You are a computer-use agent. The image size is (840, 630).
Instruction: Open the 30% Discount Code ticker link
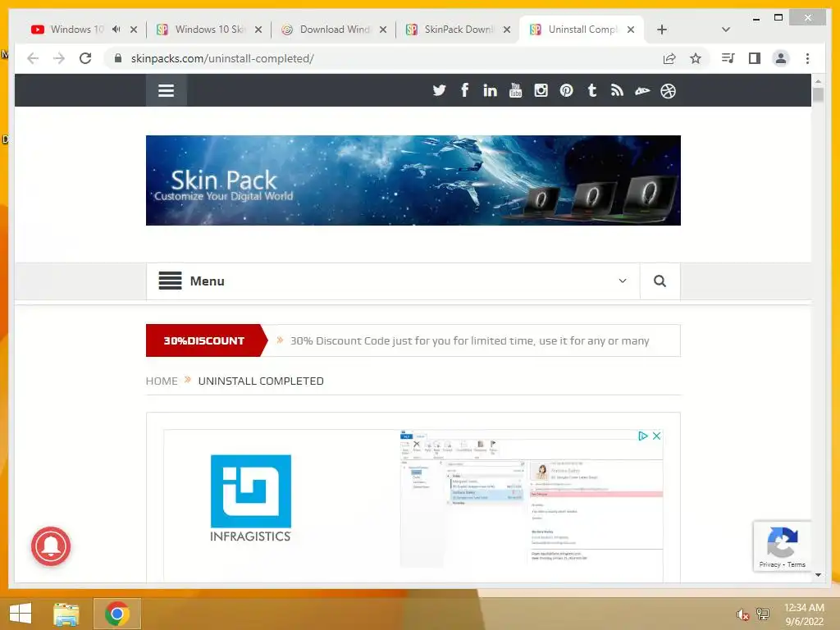[x=470, y=340]
